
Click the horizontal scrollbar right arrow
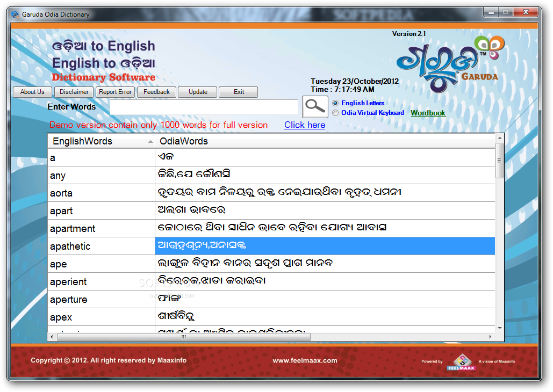pos(491,337)
